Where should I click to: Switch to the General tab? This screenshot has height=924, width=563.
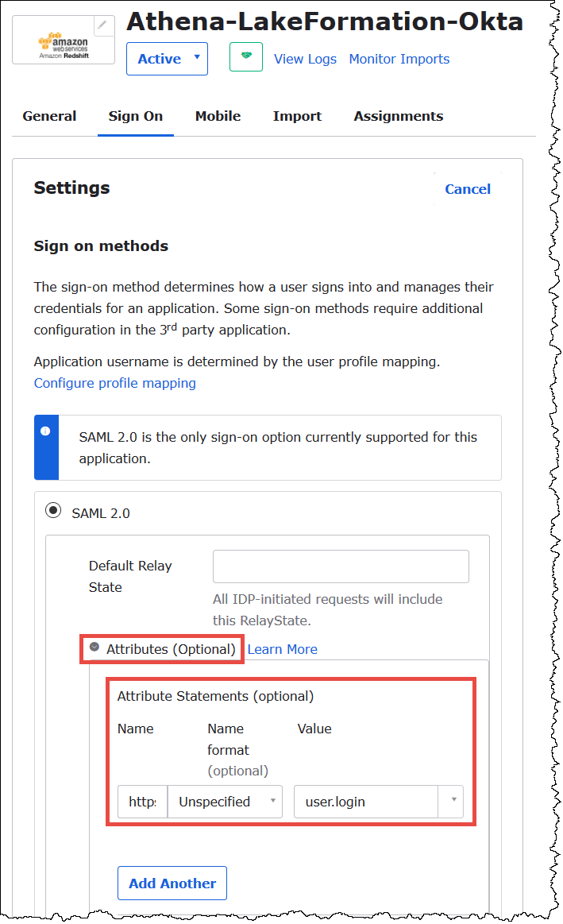point(49,116)
